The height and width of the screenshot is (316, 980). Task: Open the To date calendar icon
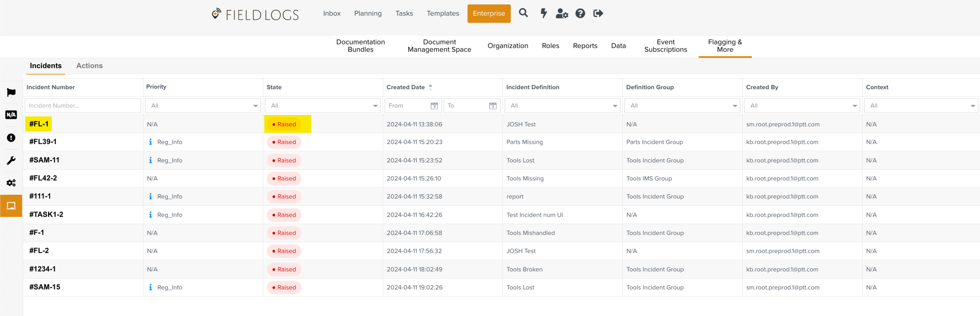[493, 106]
